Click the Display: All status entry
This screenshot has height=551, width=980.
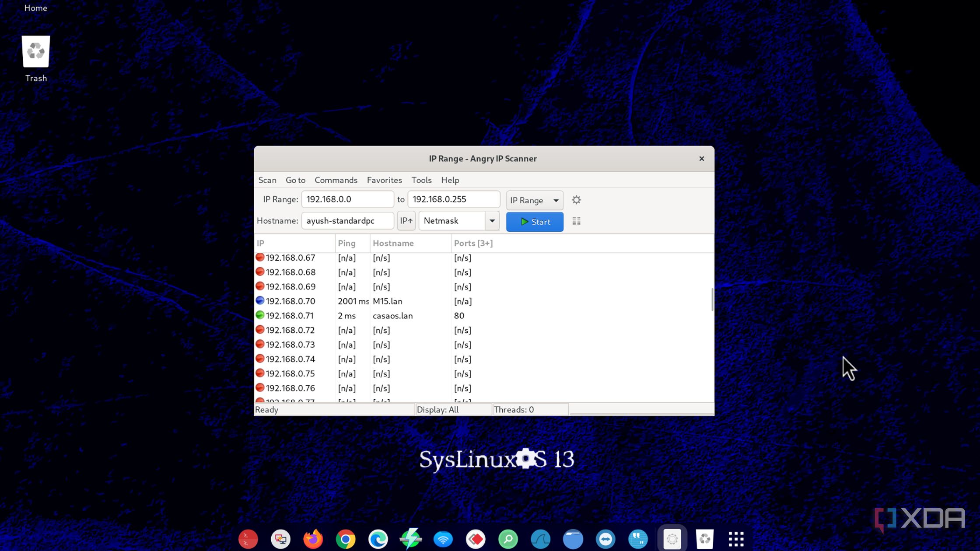[453, 410]
